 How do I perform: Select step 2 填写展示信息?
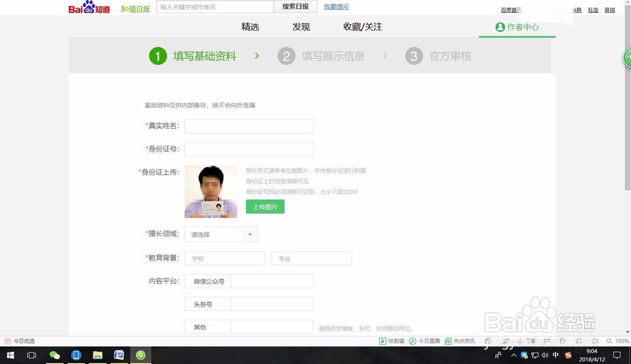coord(327,56)
